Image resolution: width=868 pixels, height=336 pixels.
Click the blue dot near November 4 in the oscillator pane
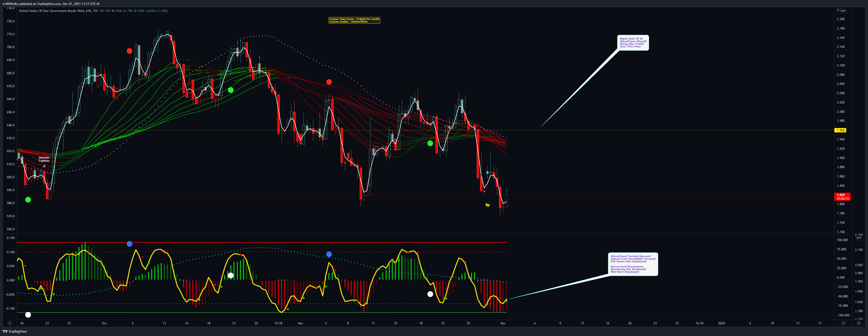329,254
